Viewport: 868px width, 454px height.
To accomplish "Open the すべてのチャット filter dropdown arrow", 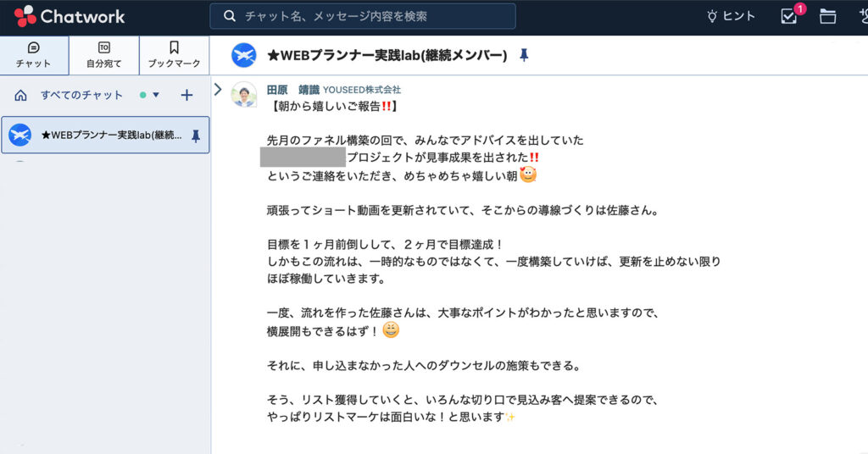I will click(156, 95).
